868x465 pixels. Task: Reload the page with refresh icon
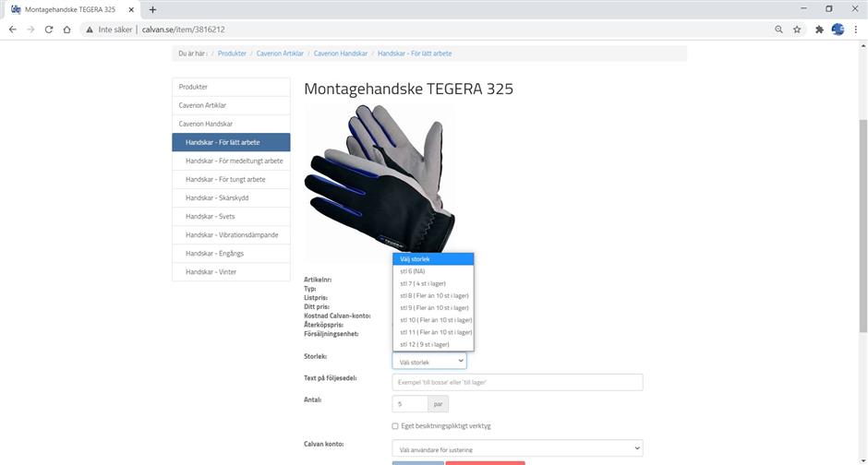point(48,30)
